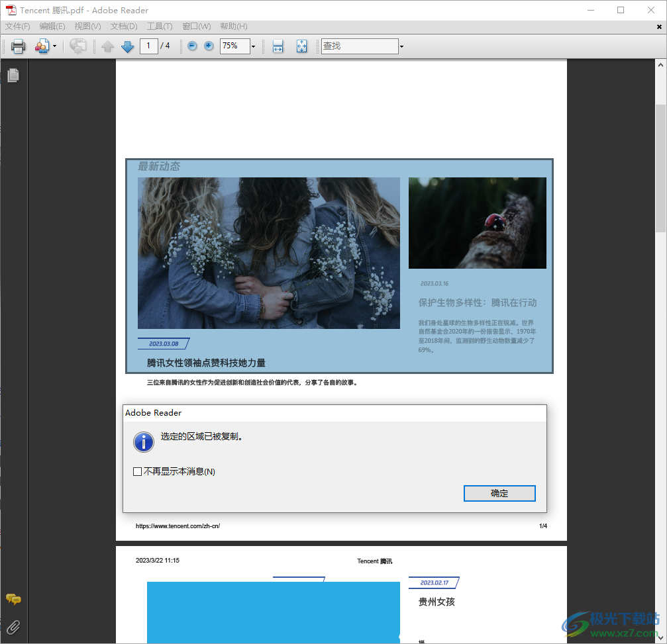Click the vertical scrollbar thumb
Viewport: 667px width, 644px height.
(x=660, y=168)
